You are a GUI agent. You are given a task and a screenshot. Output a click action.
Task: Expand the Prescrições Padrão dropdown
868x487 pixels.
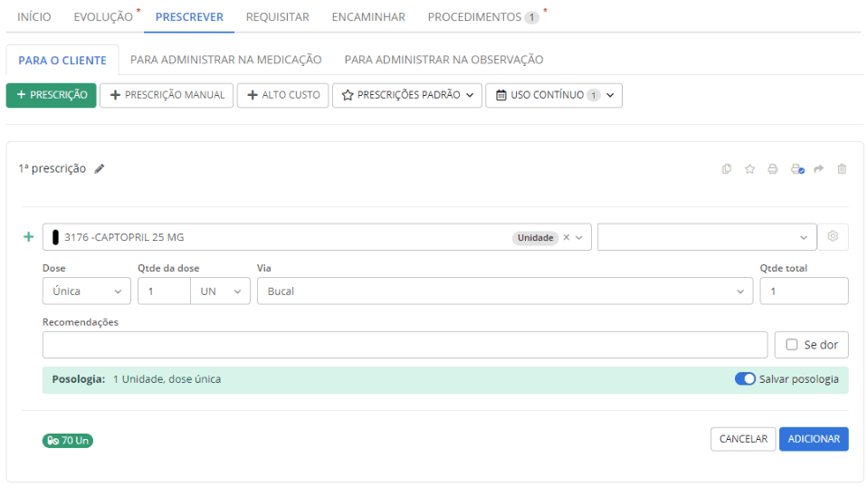click(x=407, y=95)
